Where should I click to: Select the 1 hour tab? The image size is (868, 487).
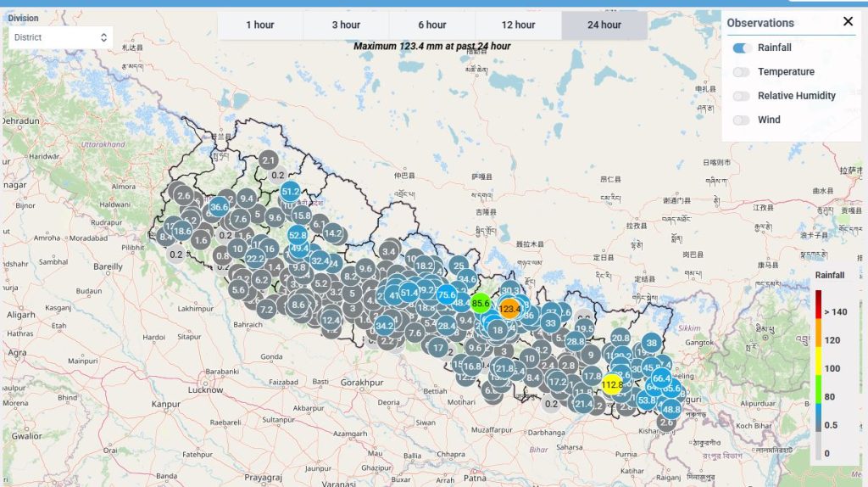[x=260, y=25]
